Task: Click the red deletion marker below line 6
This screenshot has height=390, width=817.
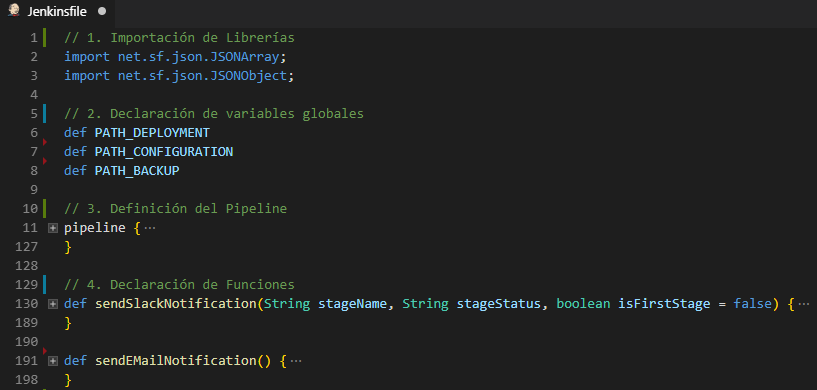Action: click(45, 142)
